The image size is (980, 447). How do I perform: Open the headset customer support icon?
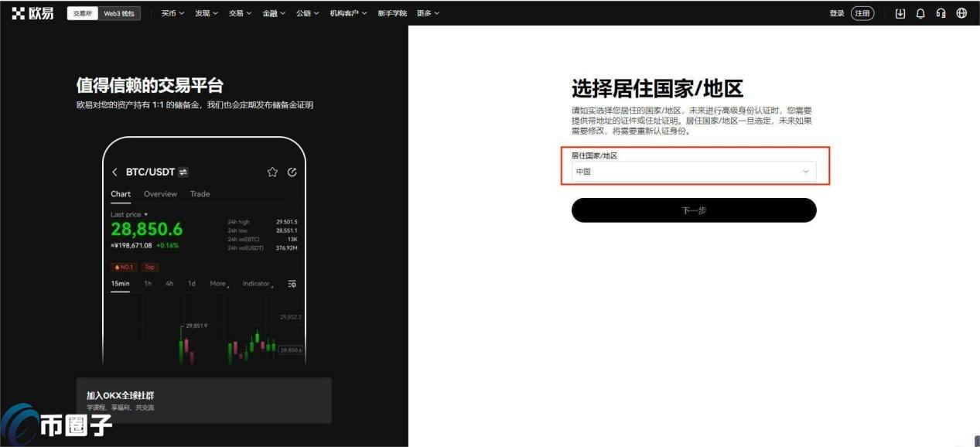[x=941, y=13]
